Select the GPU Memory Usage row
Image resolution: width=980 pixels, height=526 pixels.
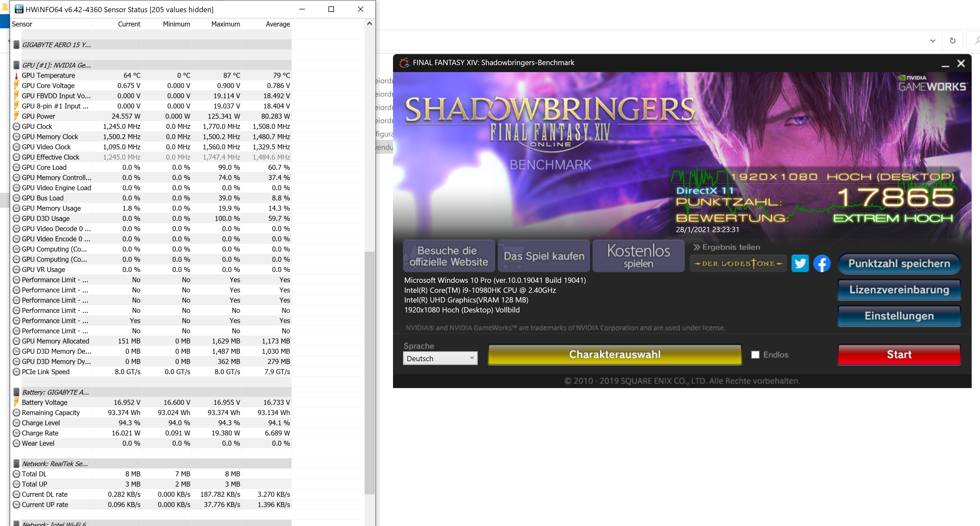coord(151,208)
